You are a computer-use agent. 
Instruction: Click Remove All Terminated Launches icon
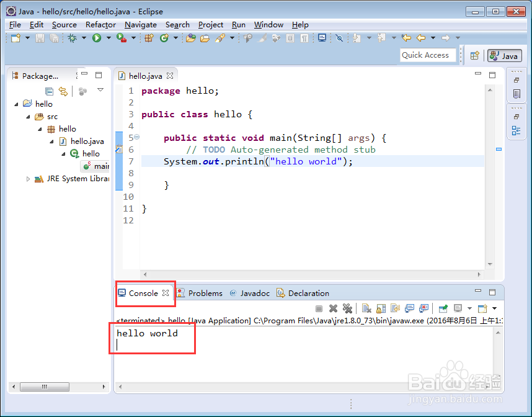(x=347, y=308)
